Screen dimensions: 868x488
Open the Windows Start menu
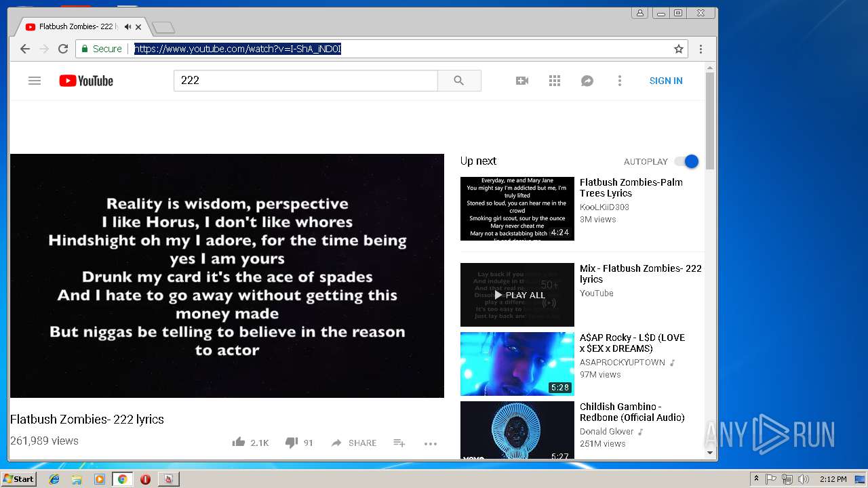18,479
